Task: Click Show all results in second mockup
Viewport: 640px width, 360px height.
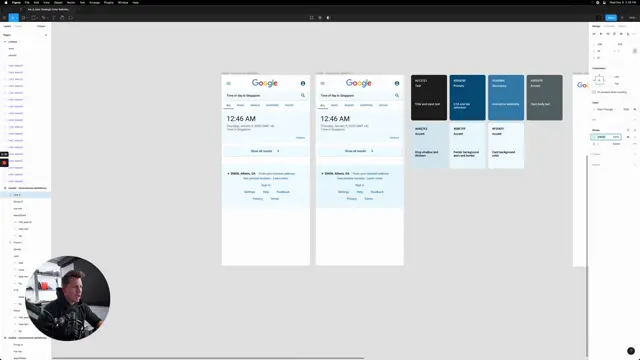Action: [359, 151]
